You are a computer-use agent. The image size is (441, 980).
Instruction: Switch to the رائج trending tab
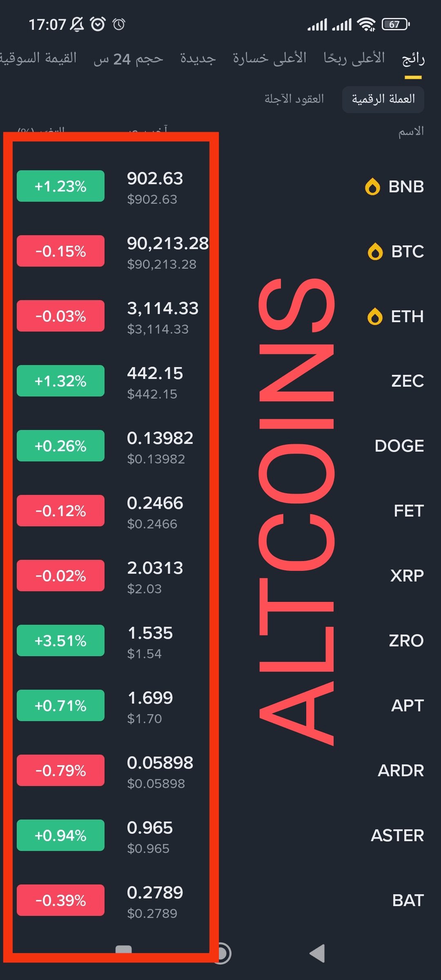click(413, 59)
